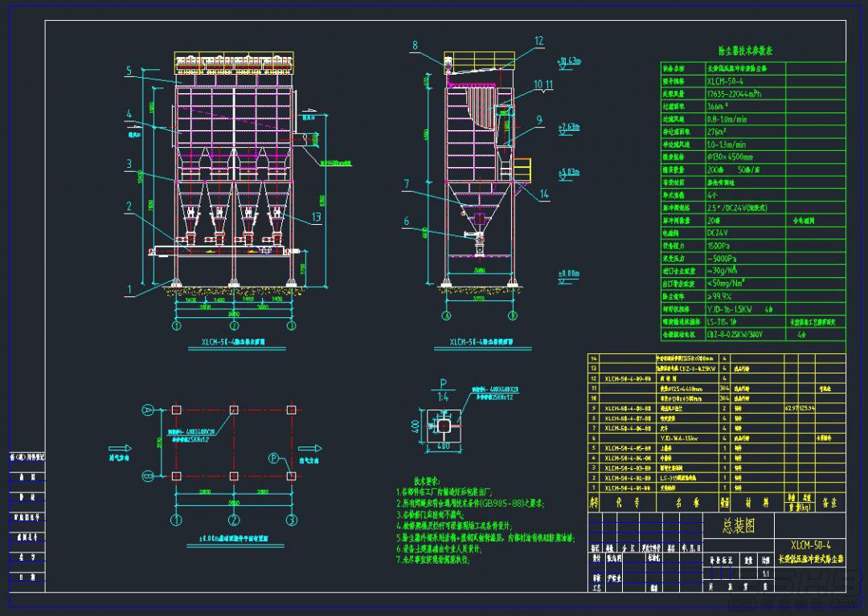Viewport: 868px width, 616px height.
Task: Select callout number 14 near the side platform
Action: point(544,194)
